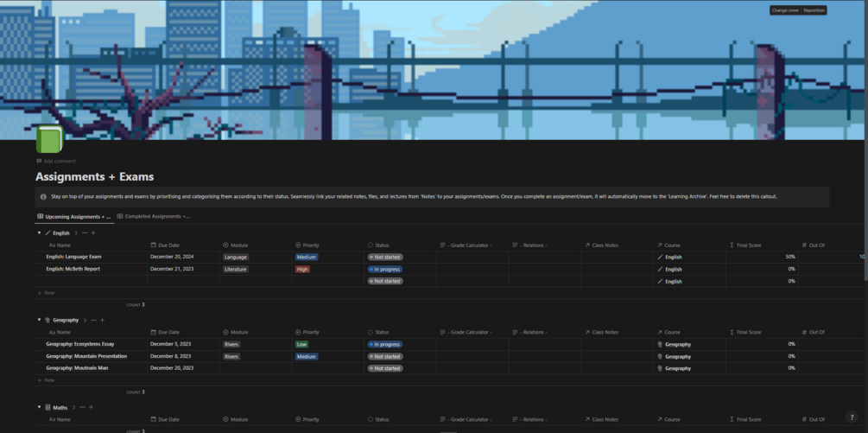Click the Maths group calculator icon

pos(48,408)
